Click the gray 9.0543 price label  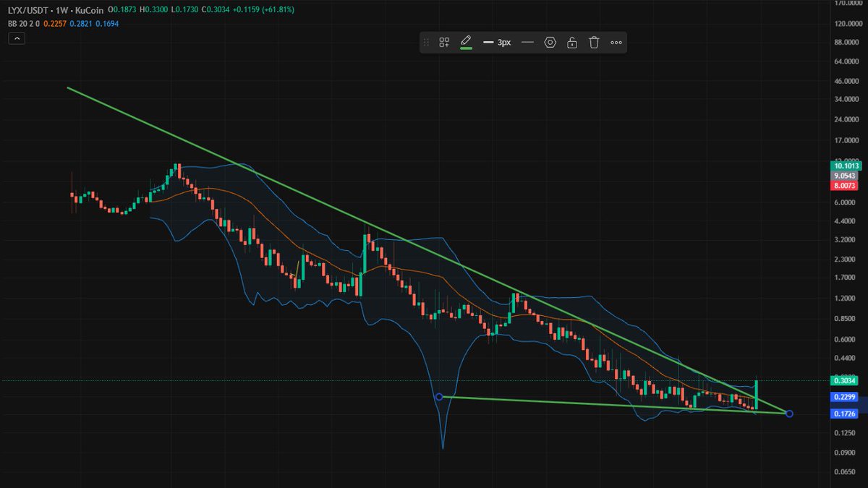[845, 176]
